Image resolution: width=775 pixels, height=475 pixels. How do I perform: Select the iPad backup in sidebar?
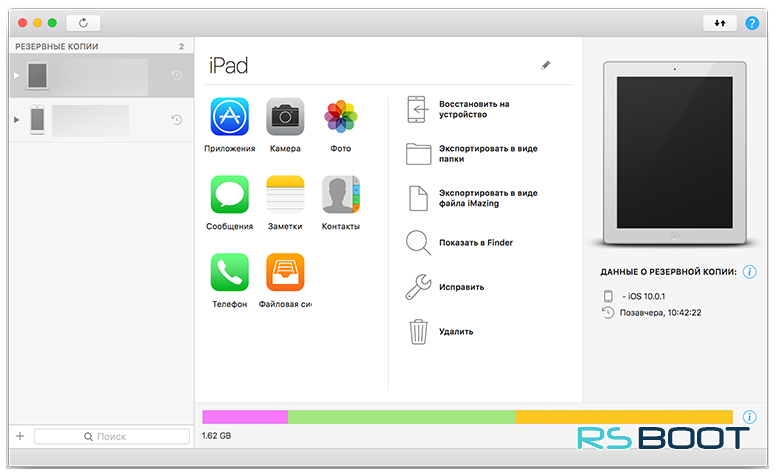[101, 76]
